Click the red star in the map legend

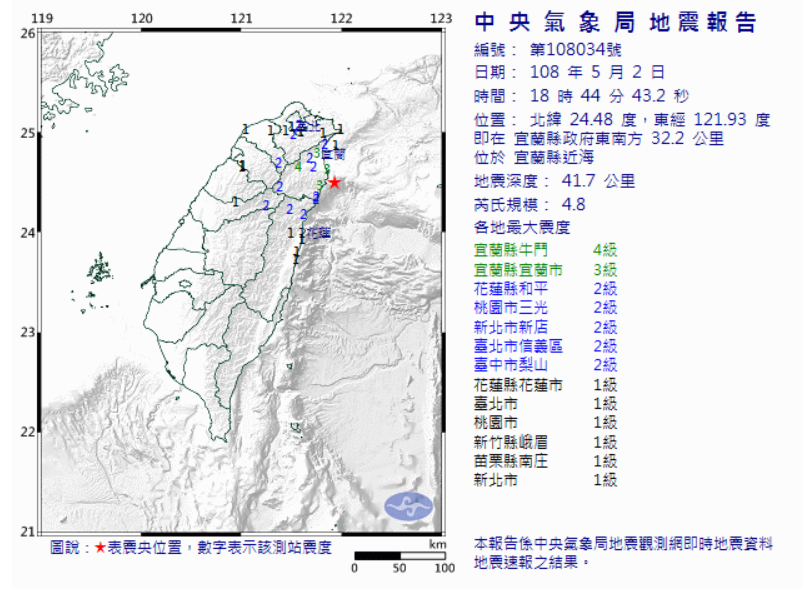[100, 548]
